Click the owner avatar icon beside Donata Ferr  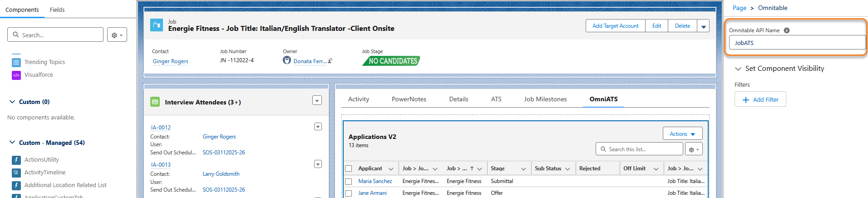(287, 60)
